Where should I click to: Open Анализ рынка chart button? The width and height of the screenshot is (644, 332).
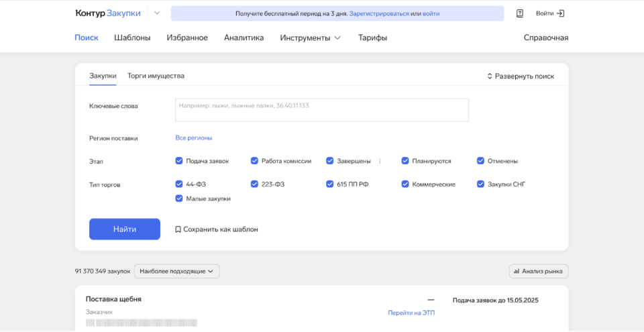click(539, 272)
